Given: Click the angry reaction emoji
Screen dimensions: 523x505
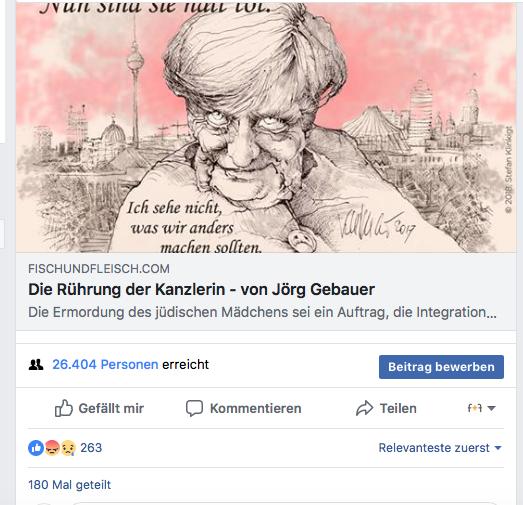Looking at the screenshot, I should point(52,448).
